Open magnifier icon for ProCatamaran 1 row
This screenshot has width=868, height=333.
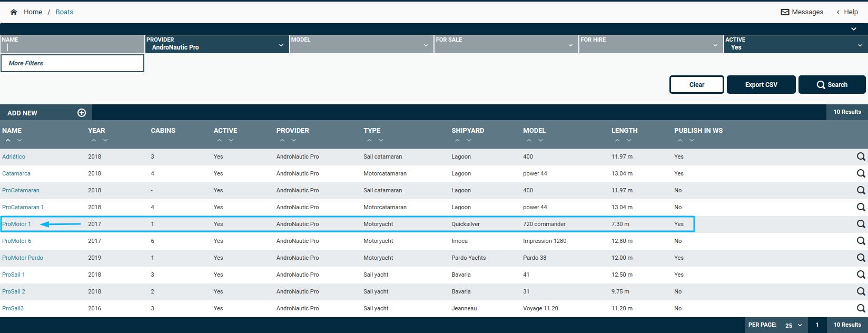coord(861,207)
